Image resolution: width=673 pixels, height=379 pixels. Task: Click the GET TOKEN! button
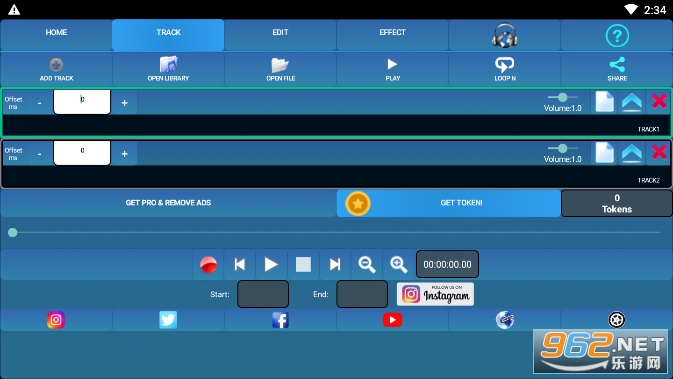click(449, 203)
